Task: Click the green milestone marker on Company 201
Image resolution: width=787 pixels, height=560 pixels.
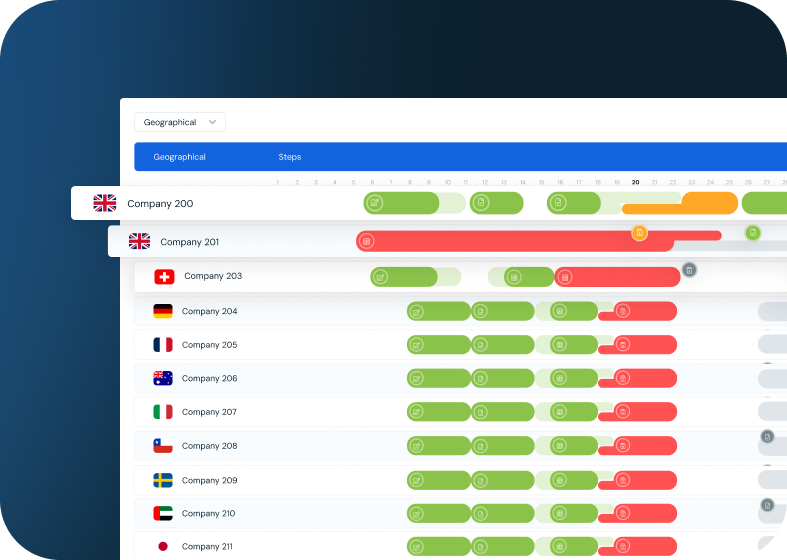Action: tap(752, 233)
